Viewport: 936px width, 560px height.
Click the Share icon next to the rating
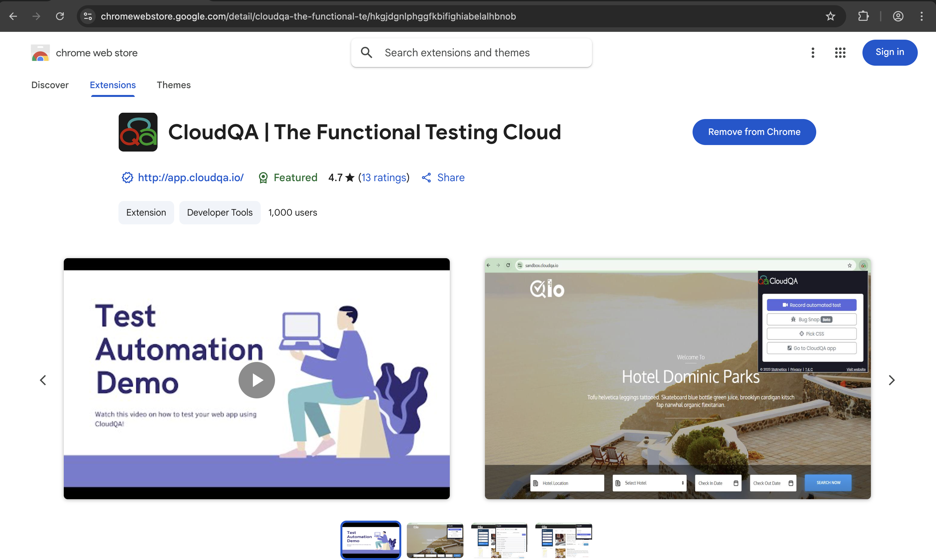coord(426,177)
